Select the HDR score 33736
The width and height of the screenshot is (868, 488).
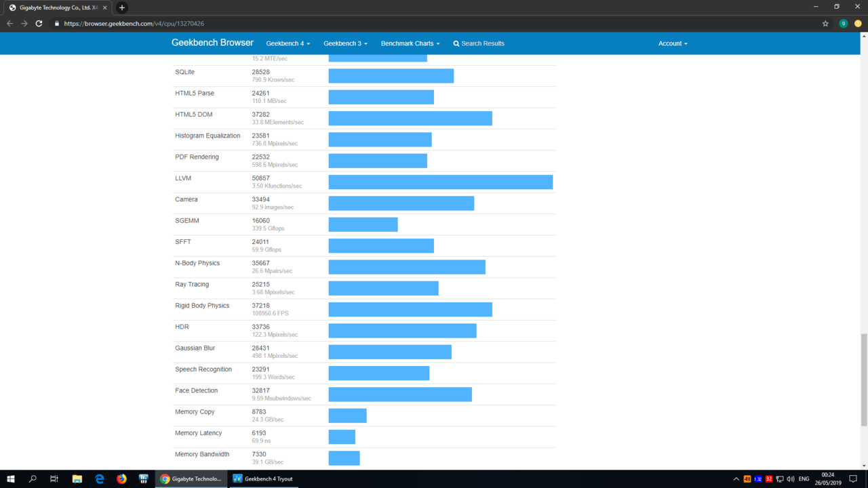tap(260, 327)
